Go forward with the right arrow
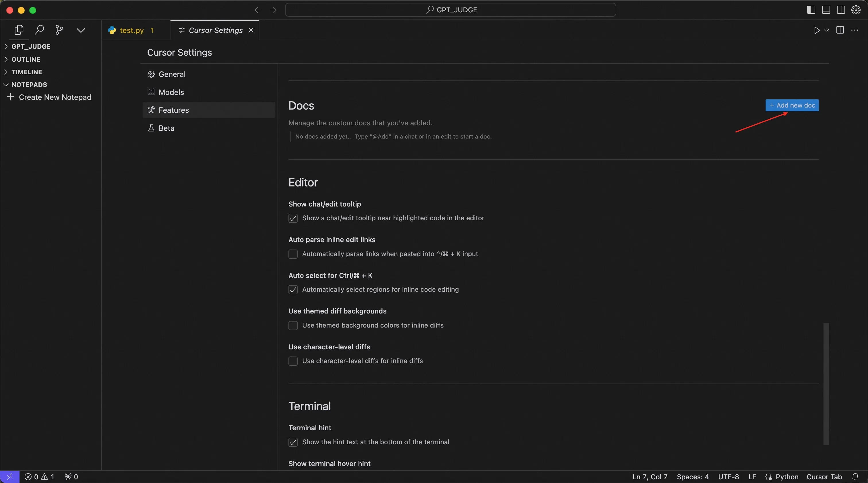Image resolution: width=868 pixels, height=483 pixels. click(x=273, y=10)
